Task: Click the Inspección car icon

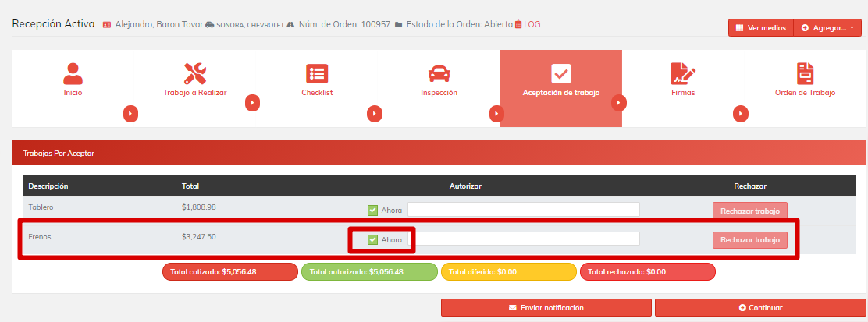Action: tap(439, 74)
